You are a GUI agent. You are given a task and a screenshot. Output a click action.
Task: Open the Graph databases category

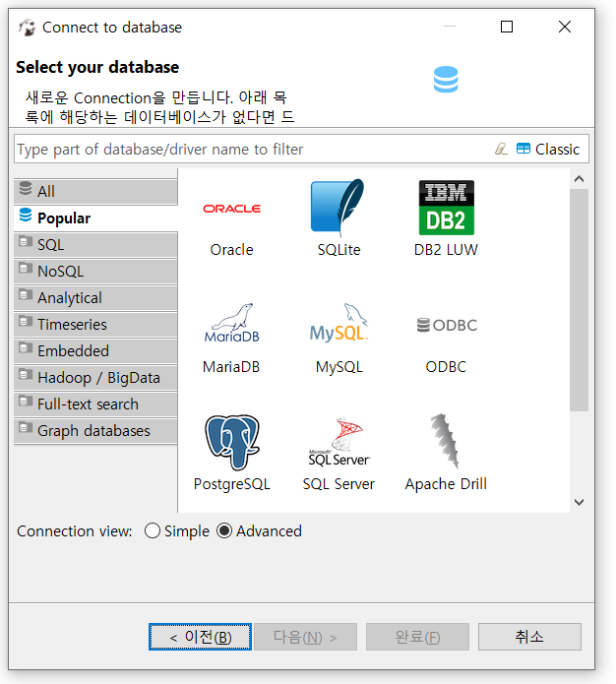95,431
